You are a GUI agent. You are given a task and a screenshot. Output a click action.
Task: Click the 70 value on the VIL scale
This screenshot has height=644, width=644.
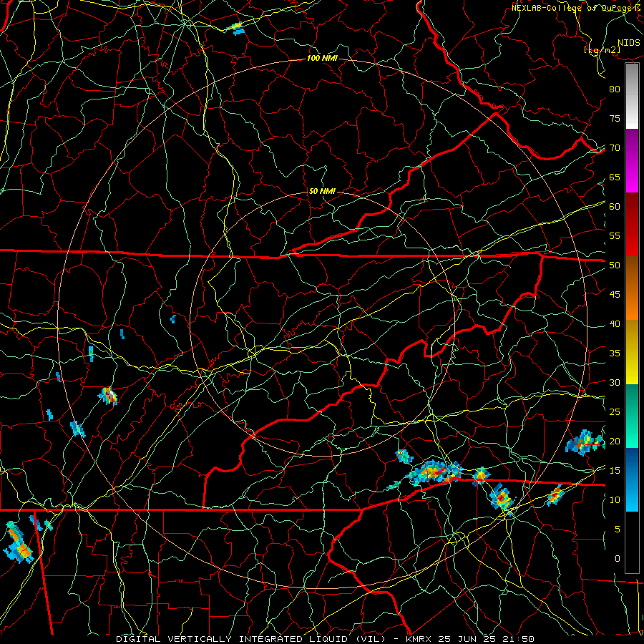coord(615,148)
